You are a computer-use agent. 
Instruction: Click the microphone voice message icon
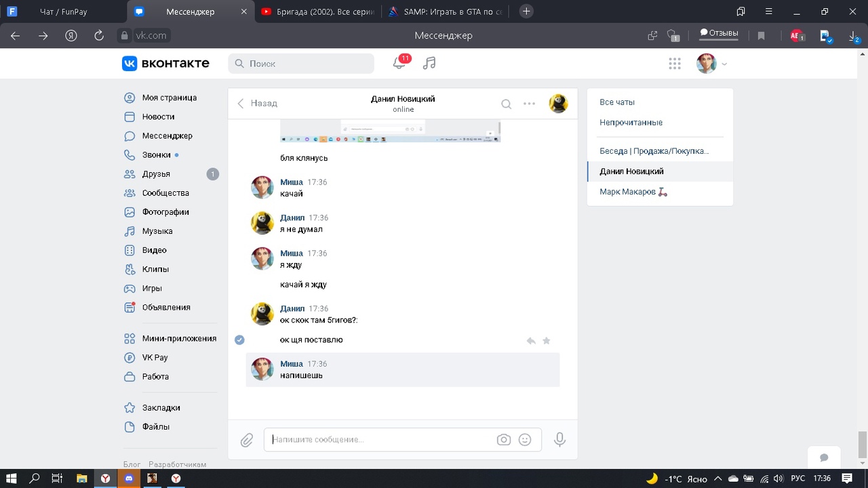coord(559,440)
